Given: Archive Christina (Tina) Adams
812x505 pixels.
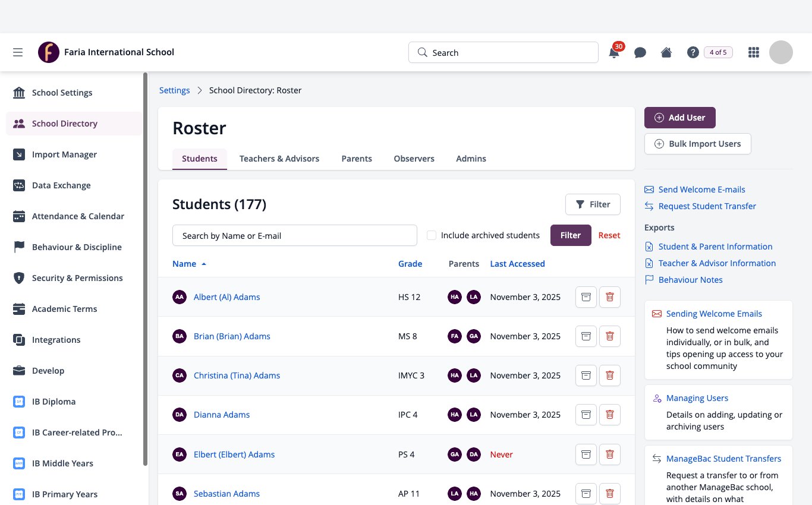Looking at the screenshot, I should coord(586,375).
